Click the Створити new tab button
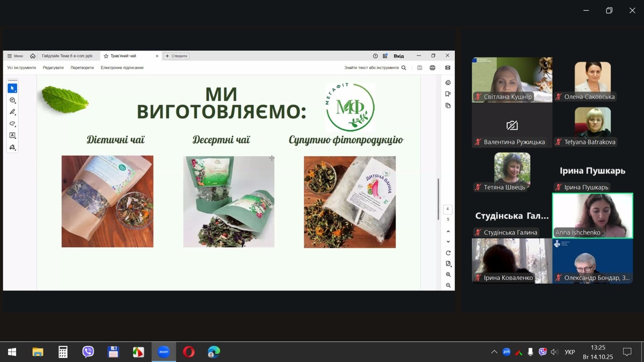The height and width of the screenshot is (362, 644). pos(177,56)
